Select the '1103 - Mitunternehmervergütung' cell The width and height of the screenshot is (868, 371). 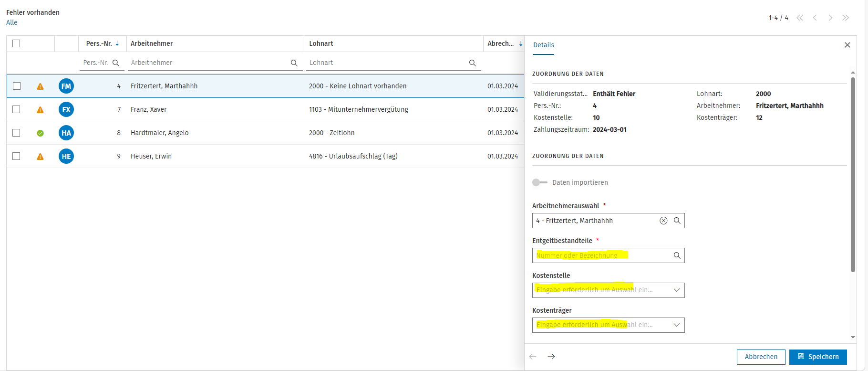(x=359, y=109)
